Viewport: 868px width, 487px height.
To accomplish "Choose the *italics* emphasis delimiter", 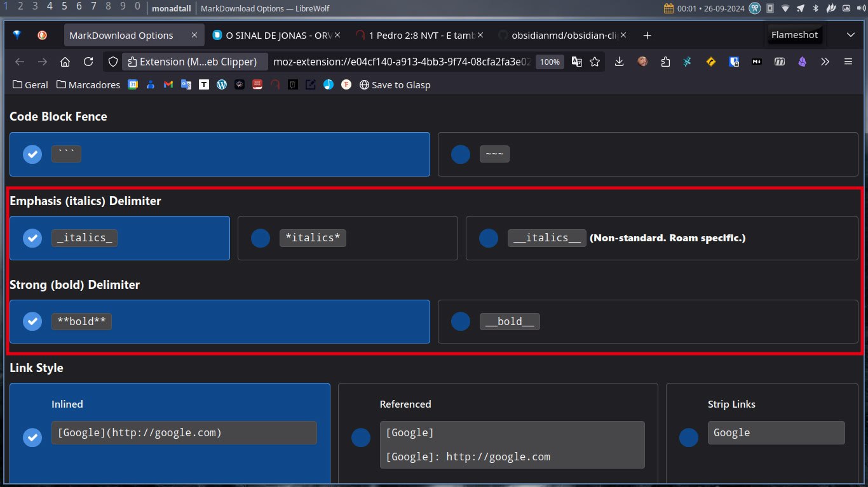I will click(x=348, y=238).
